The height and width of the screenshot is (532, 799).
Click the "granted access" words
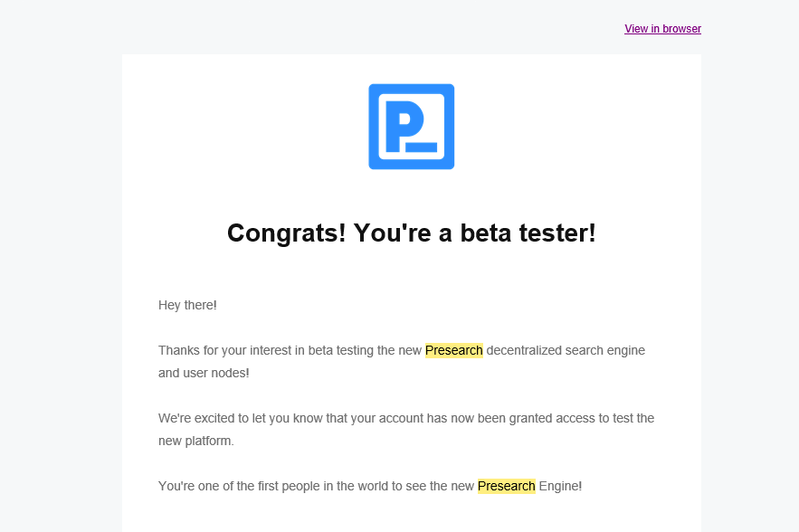point(552,418)
